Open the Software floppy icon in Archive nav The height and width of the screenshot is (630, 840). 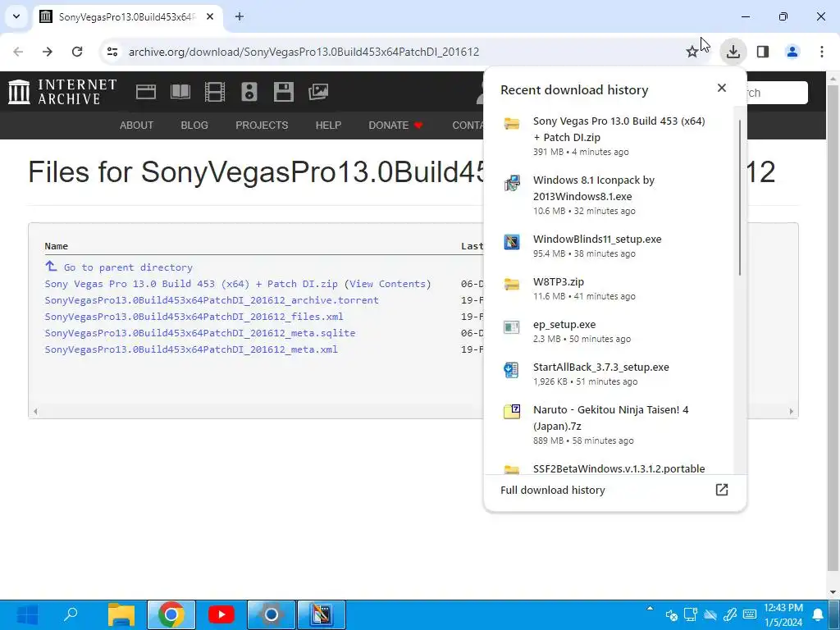pyautogui.click(x=283, y=92)
